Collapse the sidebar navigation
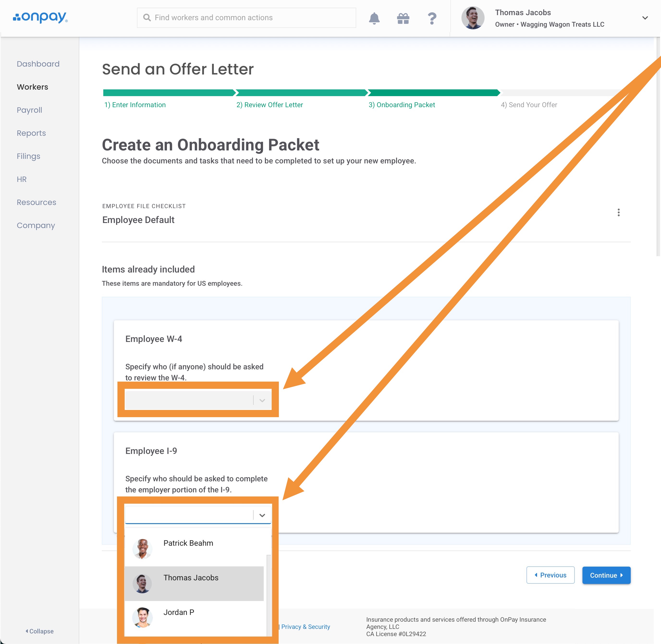Image resolution: width=661 pixels, height=644 pixels. point(40,631)
